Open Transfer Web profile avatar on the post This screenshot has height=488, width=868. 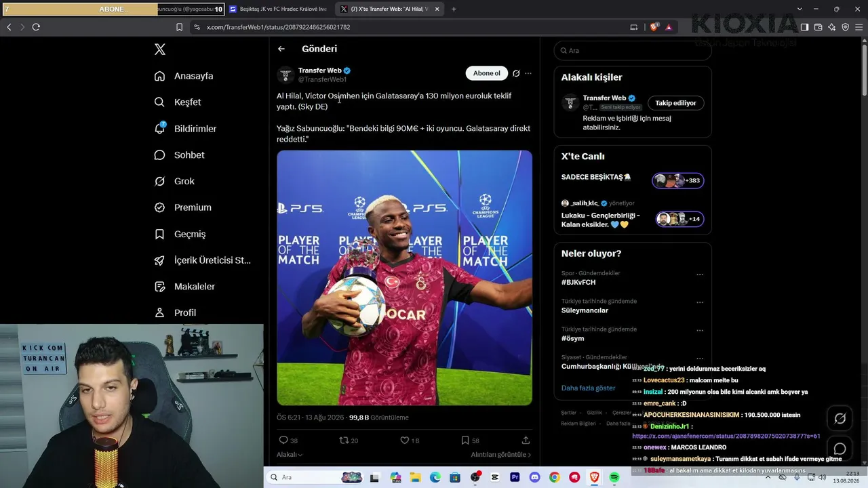(x=285, y=75)
